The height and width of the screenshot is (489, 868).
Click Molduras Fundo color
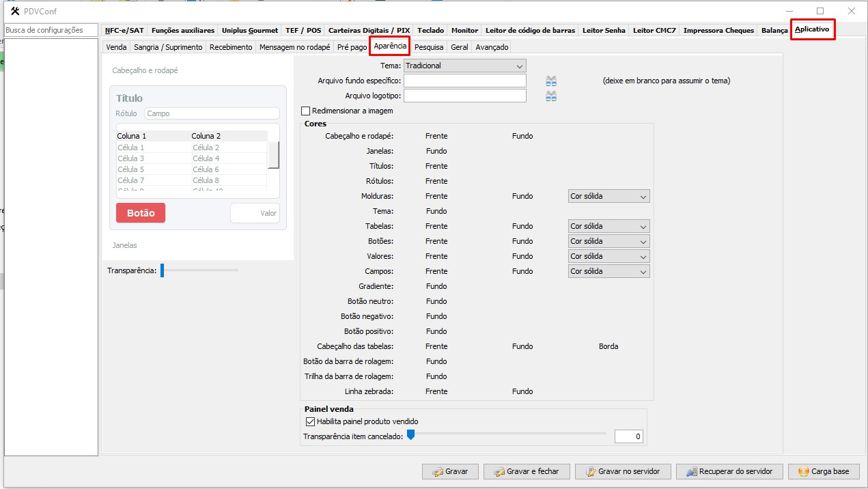[x=522, y=196]
